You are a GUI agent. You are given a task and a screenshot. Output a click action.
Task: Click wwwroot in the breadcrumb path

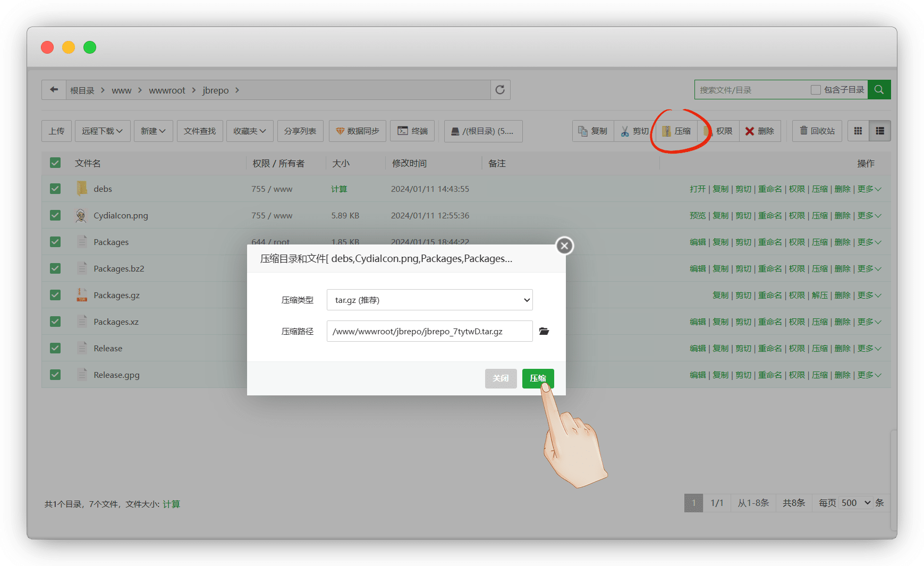(x=167, y=90)
